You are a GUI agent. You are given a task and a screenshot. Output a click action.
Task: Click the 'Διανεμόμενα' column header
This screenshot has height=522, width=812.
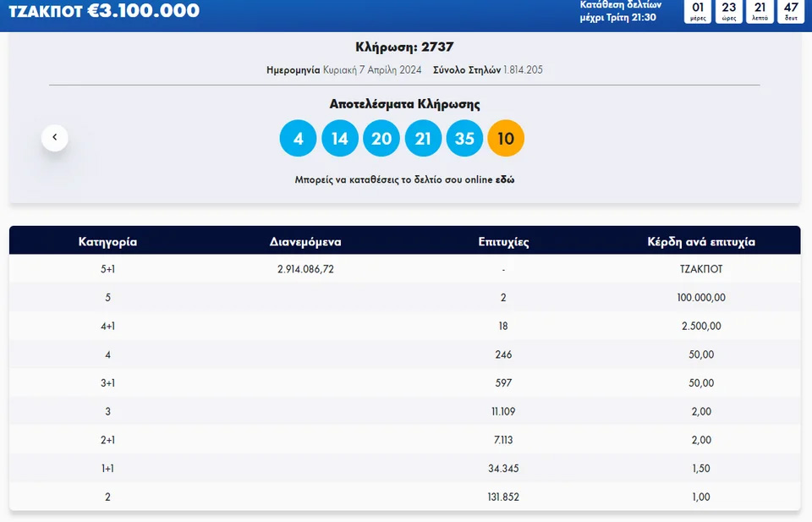[305, 241]
